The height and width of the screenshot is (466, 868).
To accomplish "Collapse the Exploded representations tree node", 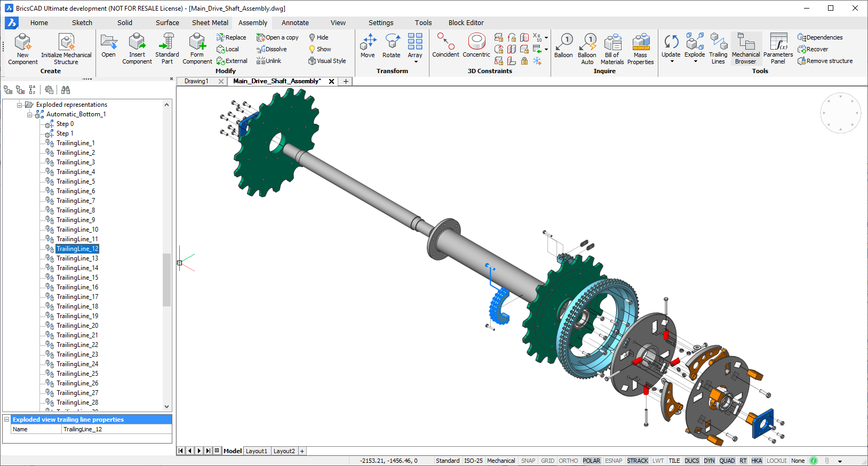I will point(20,105).
